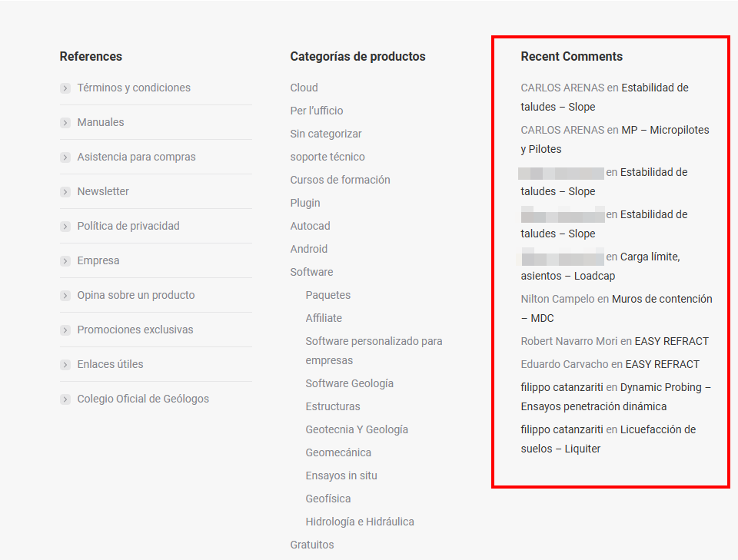This screenshot has height=560, width=738.
Task: Open the EASY REFRACT comment by Robert Navarro Mori
Action: tap(668, 340)
